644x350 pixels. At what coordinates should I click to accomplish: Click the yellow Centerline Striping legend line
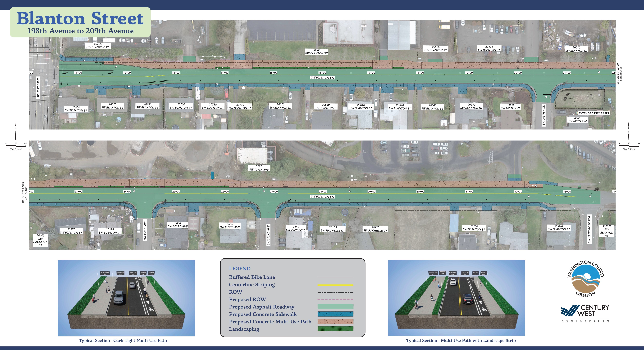tap(335, 285)
